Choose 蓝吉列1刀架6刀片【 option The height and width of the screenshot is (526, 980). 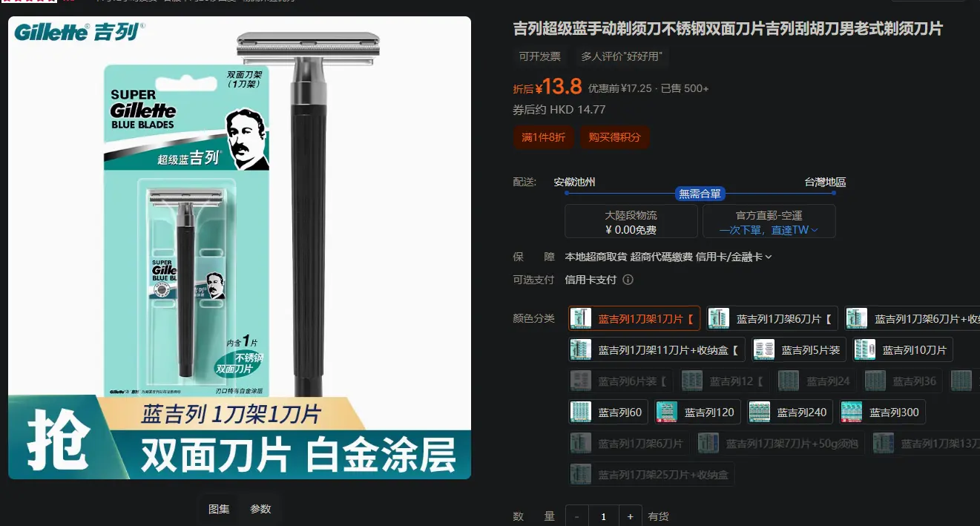coord(772,318)
